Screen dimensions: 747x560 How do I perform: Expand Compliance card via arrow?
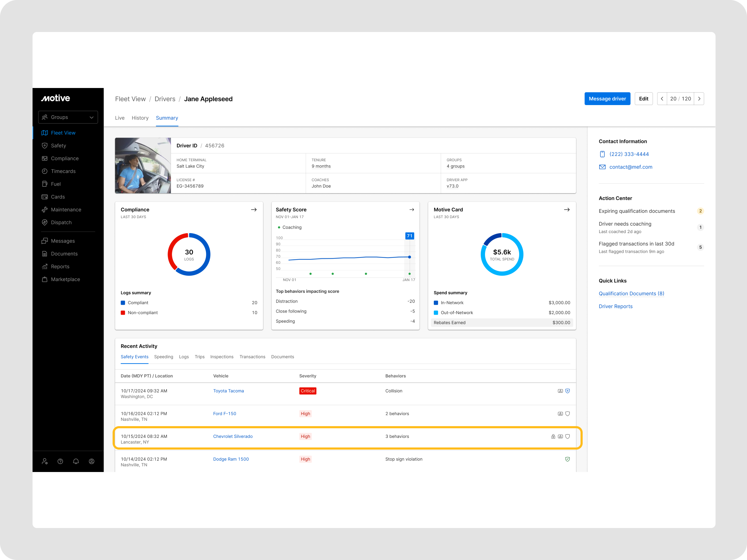pos(254,210)
